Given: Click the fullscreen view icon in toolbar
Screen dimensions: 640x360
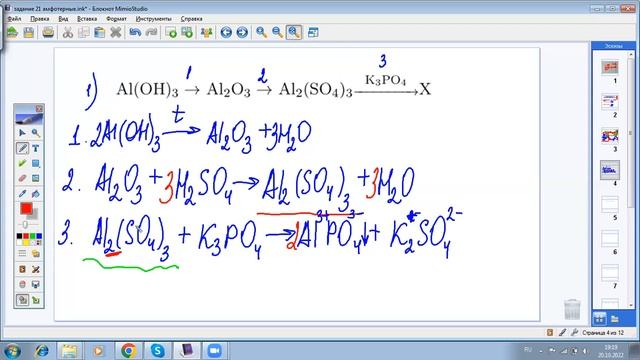Looking at the screenshot, I should tap(313, 32).
